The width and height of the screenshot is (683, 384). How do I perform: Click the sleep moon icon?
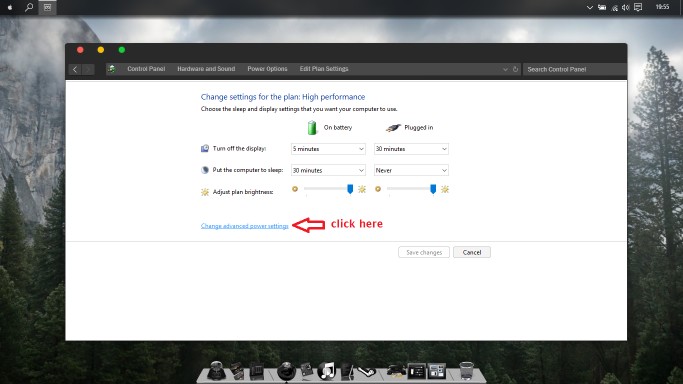point(205,170)
